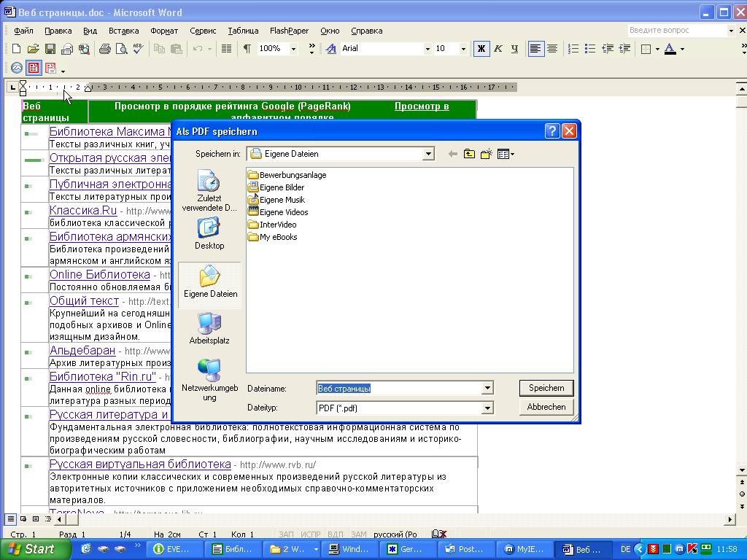Viewport: 747px width, 560px height.
Task: Open the Arial font name dropdown
Action: [x=427, y=49]
